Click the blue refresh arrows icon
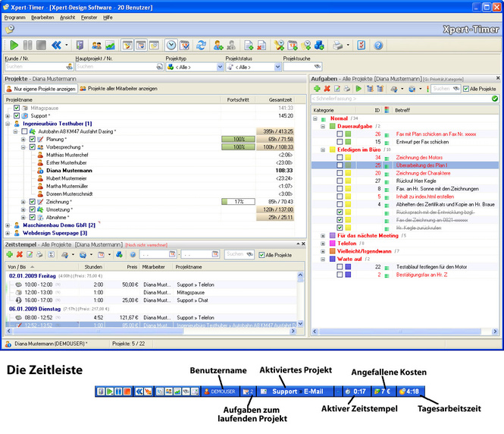The width and height of the screenshot is (504, 434). pyautogui.click(x=201, y=46)
